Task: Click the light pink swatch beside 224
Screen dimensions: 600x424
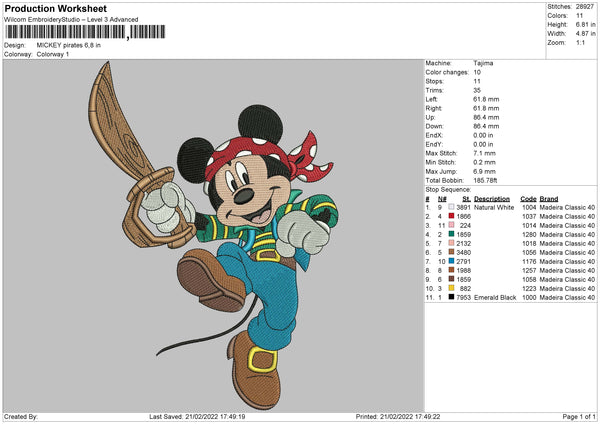Action: point(452,225)
